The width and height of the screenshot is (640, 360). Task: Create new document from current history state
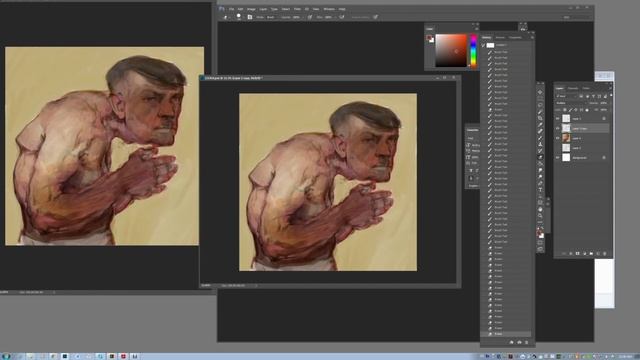click(511, 342)
